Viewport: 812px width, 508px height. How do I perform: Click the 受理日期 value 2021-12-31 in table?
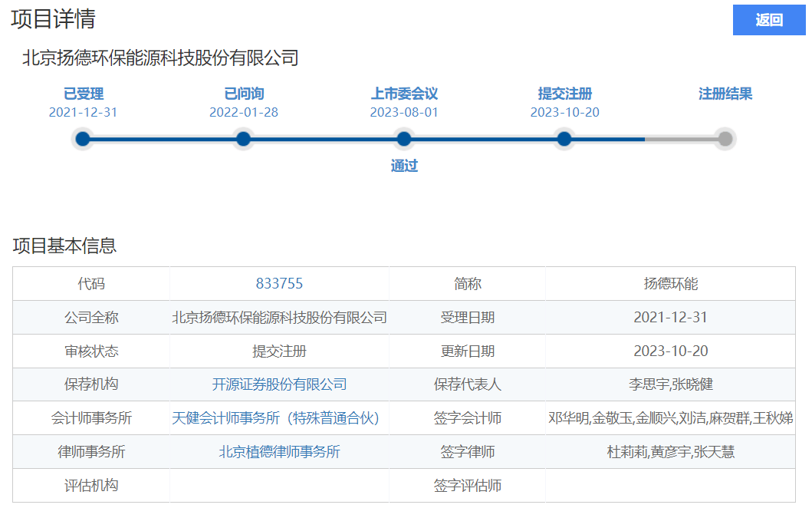(x=671, y=317)
